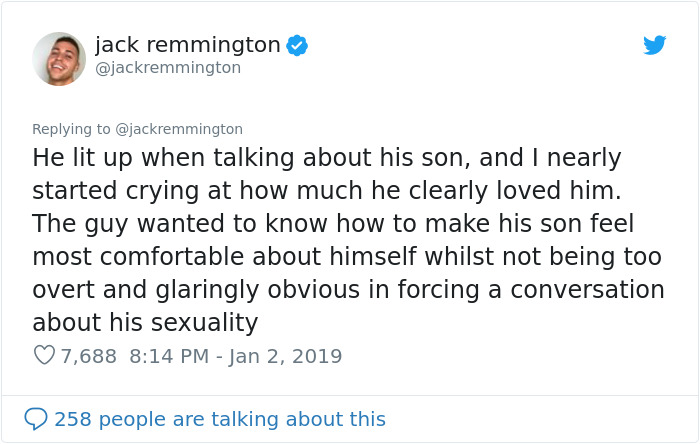Viewport: 700px width, 444px height.
Task: Open jack remmington's profile photo
Action: point(59,58)
